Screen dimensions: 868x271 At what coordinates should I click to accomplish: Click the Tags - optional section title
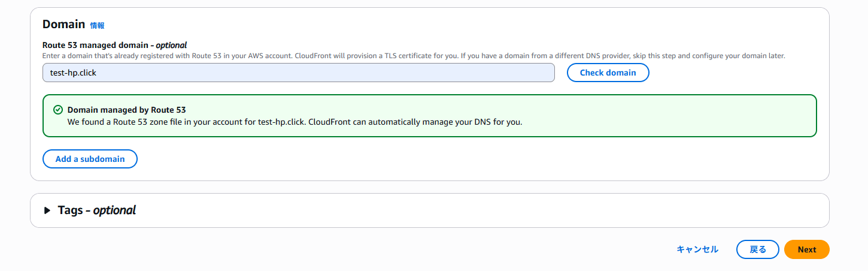(96, 210)
